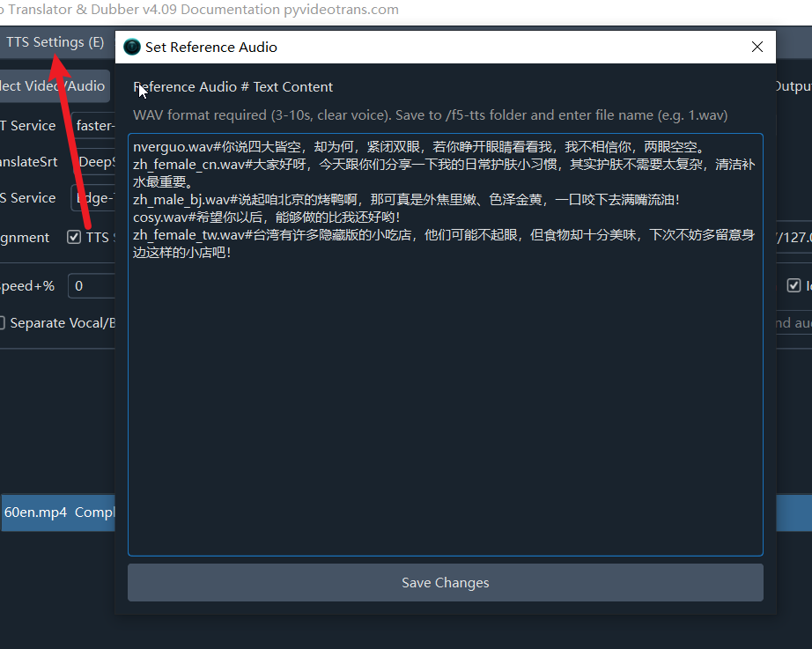Click the zh_male_bj.wav reference line
The image size is (812, 649).
click(x=407, y=200)
